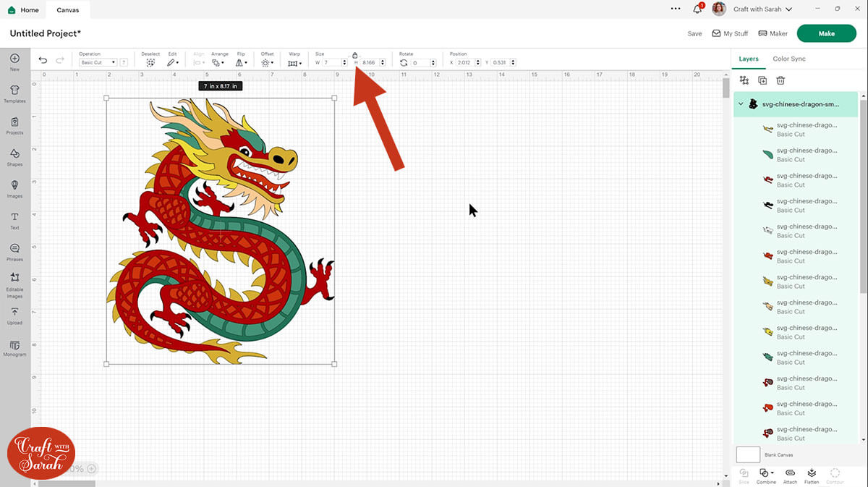Click the Rotate icon in the toolbar
Viewport: 868px width, 487px height.
click(404, 63)
